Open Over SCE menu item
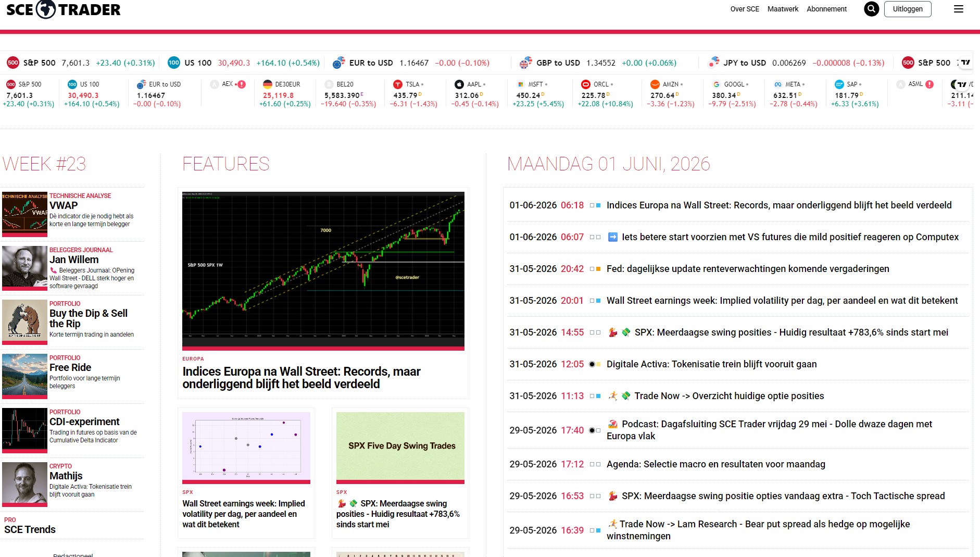Image resolution: width=980 pixels, height=557 pixels. pos(745,9)
